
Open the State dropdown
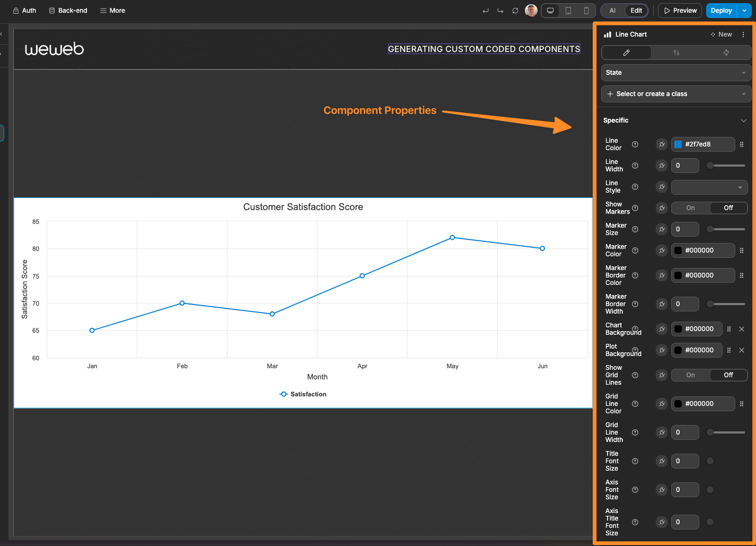tap(676, 73)
